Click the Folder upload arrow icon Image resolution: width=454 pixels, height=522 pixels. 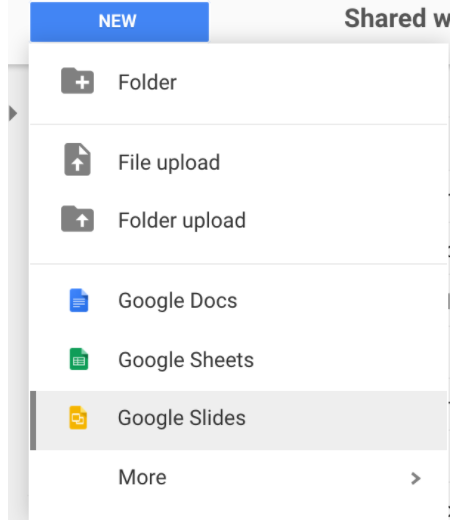coord(77,219)
